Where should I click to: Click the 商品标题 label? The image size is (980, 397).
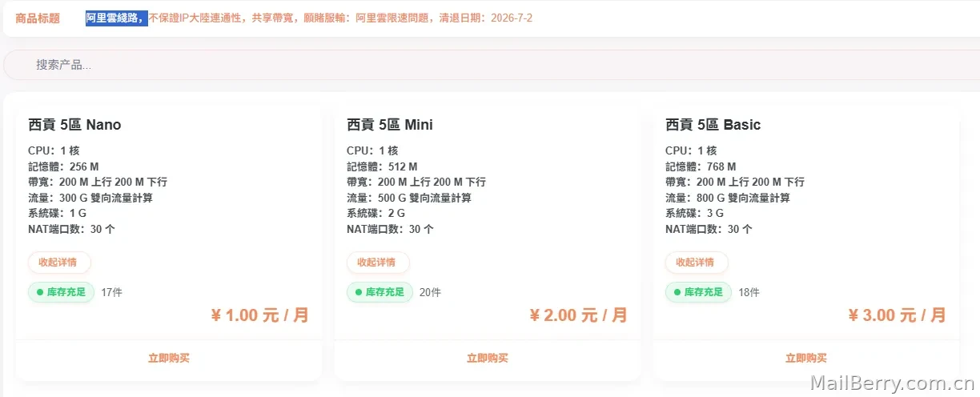[38, 18]
